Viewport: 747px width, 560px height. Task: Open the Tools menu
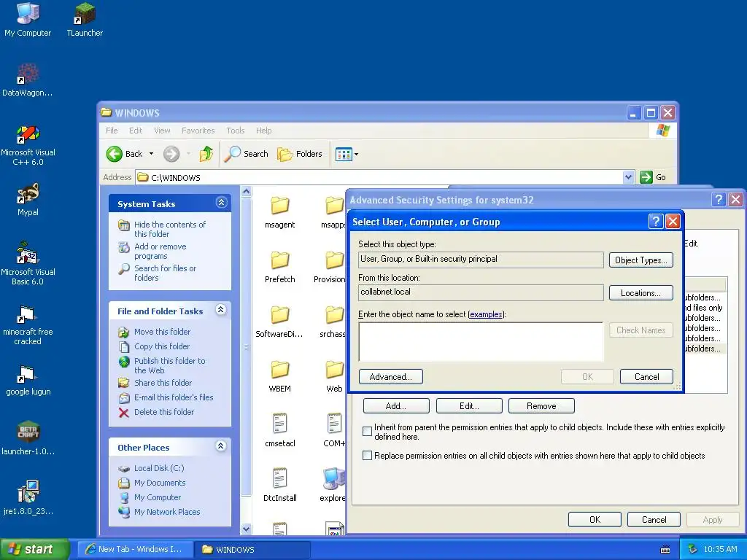click(236, 131)
